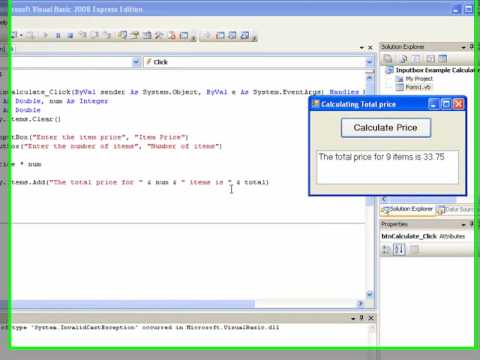
Task: Open the class name dropdown in editor
Action: click(x=136, y=62)
